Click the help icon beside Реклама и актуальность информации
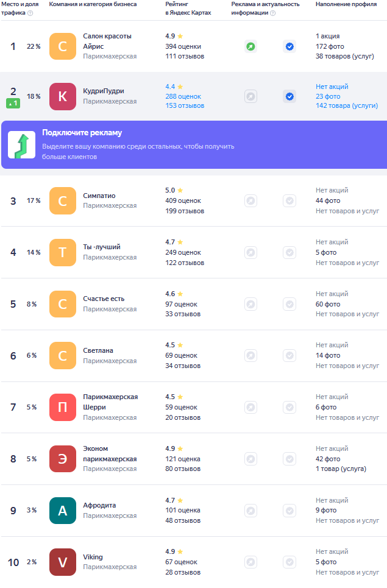Viewport: 387px width, 588px height. point(272,13)
